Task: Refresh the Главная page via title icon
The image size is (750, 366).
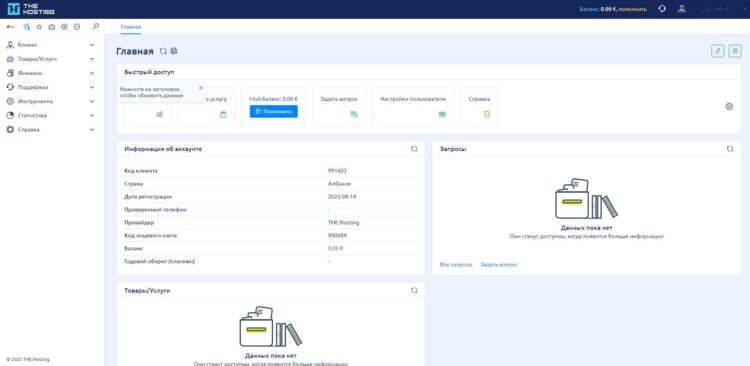Action: (163, 51)
